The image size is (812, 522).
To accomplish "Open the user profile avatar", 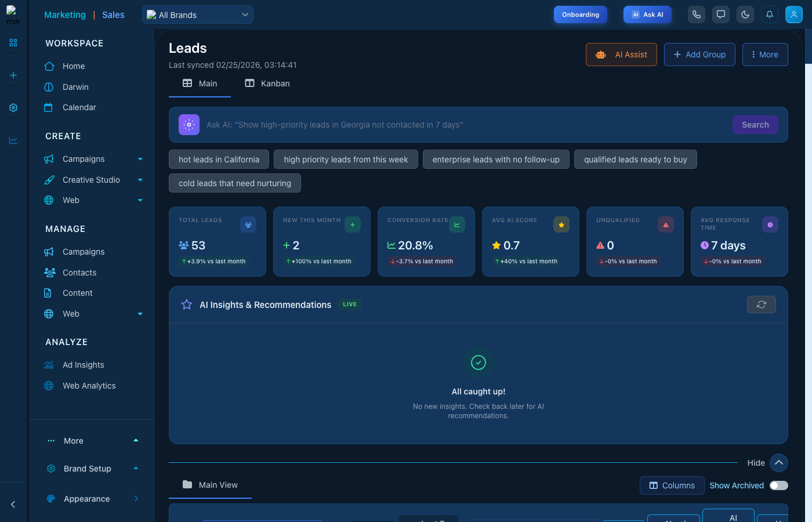I will coord(794,14).
